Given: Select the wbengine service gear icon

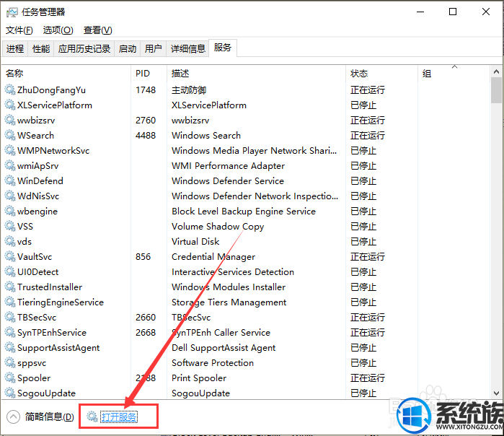Looking at the screenshot, I should [x=10, y=211].
